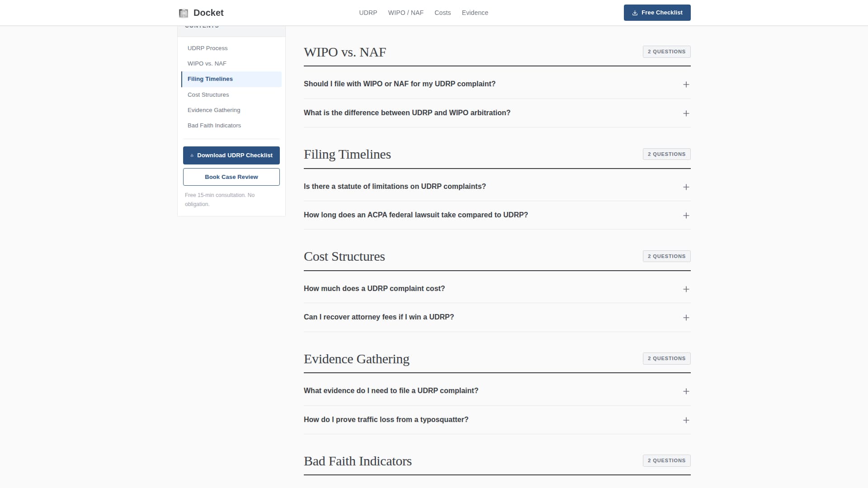Click plus icon beside the typosquatter traffic question
Viewport: 868px width, 488px height.
(686, 420)
